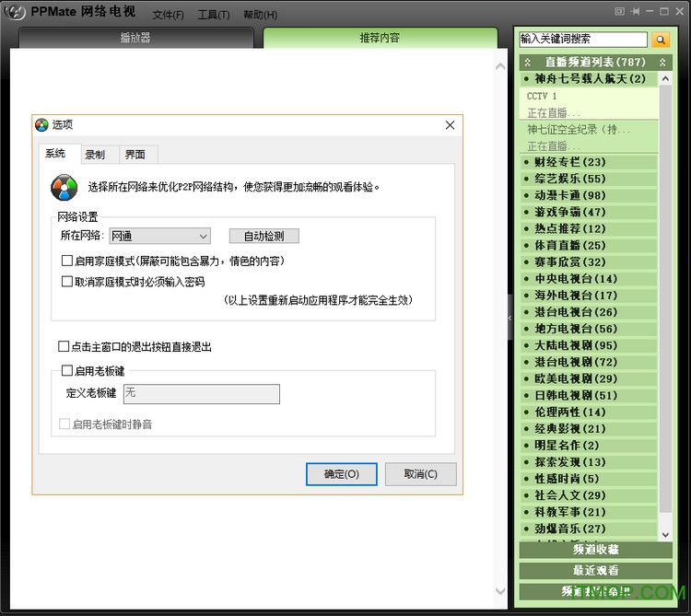Enable the 启用老板键 checkbox

(67, 371)
